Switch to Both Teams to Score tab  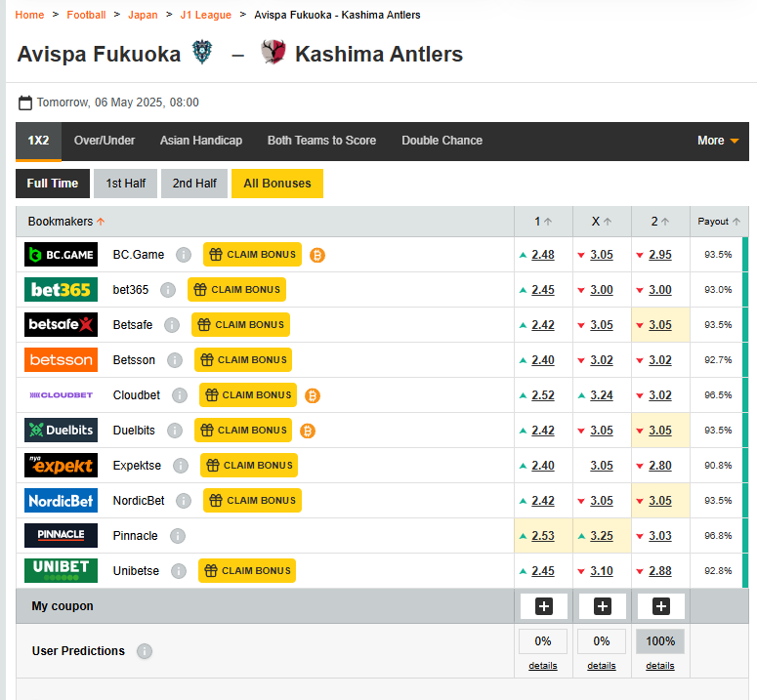[321, 141]
